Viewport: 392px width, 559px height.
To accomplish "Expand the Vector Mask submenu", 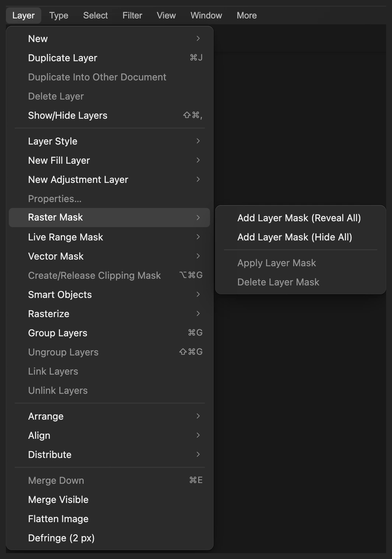I will coord(109,256).
